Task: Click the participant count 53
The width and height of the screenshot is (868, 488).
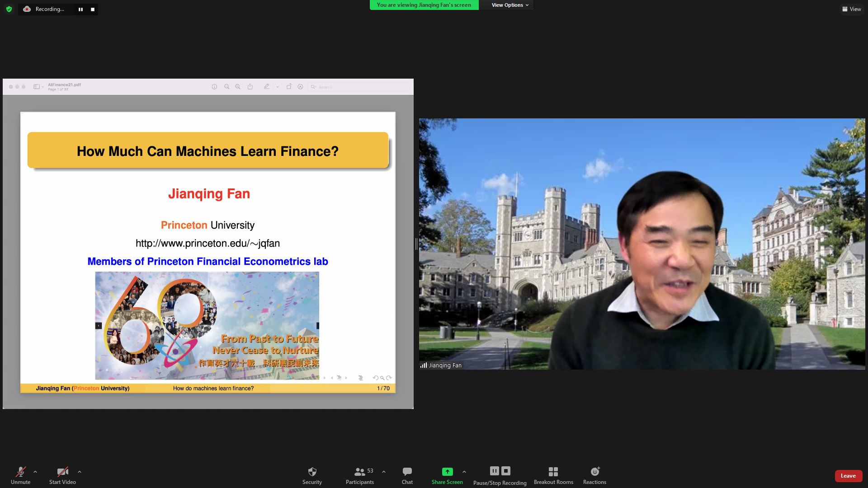Action: click(370, 471)
